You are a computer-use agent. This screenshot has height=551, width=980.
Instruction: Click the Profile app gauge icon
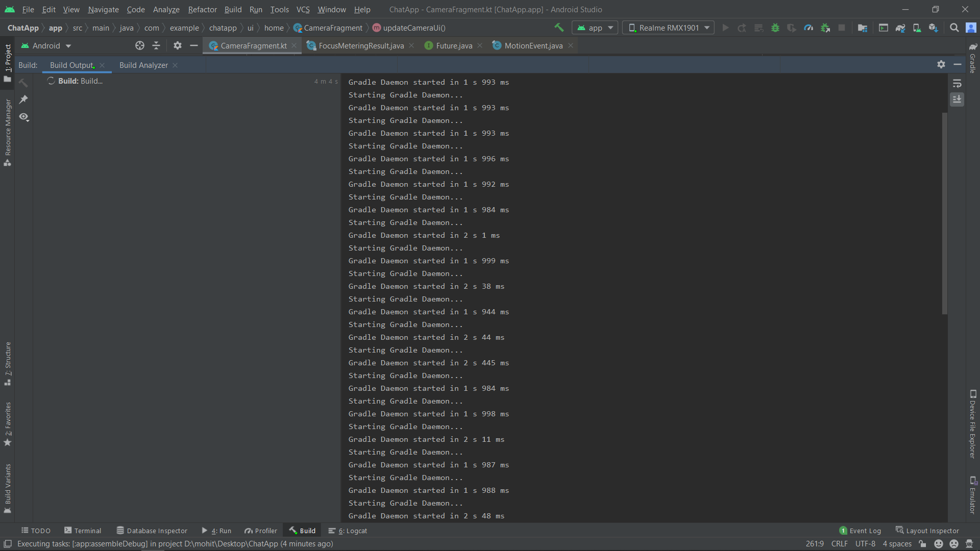(808, 28)
